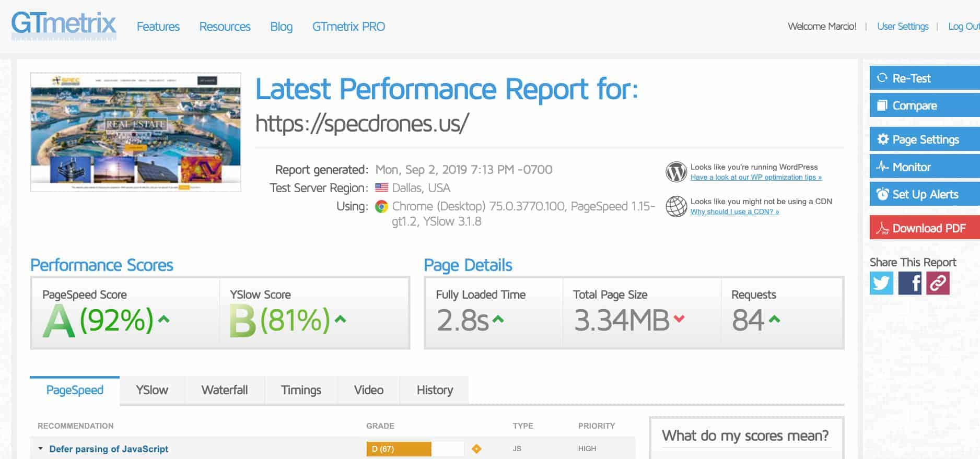This screenshot has height=459, width=980.
Task: Click the 2.8s loaded time value
Action: tap(463, 320)
